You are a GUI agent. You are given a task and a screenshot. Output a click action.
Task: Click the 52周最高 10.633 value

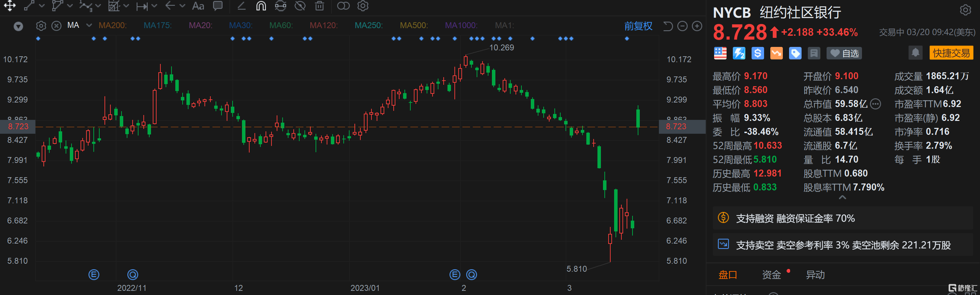click(767, 145)
